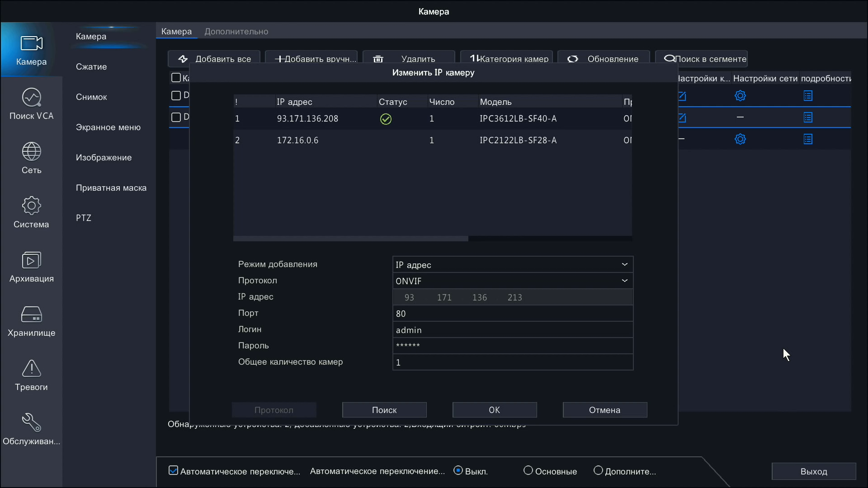
Task: Open the Тревоги alarms section
Action: 31,375
